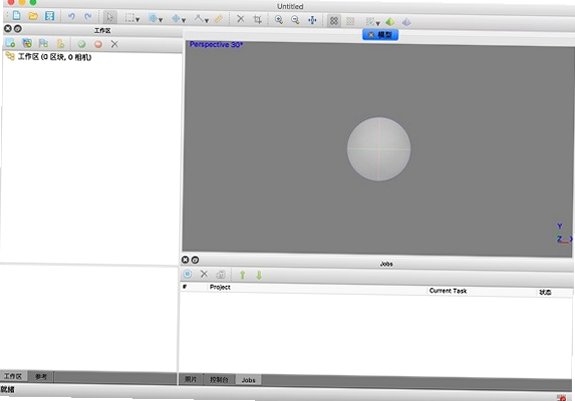This screenshot has width=575, height=401.
Task: Select the ruler measurement tool
Action: click(x=219, y=18)
